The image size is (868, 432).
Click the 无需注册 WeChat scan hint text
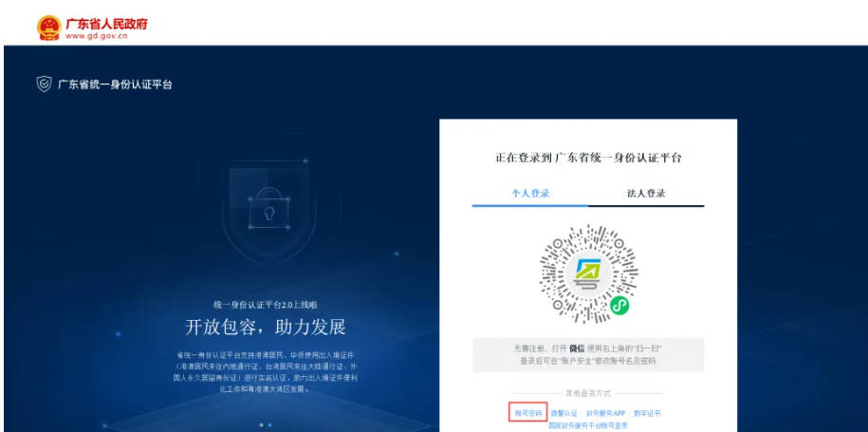[588, 354]
